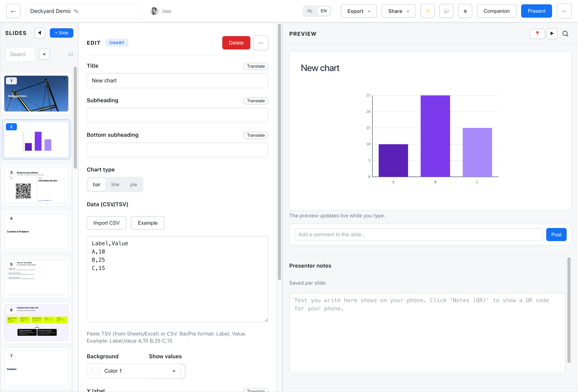Screen dimensions: 578x392
Task: Load Example chart data
Action: pyautogui.click(x=148, y=223)
